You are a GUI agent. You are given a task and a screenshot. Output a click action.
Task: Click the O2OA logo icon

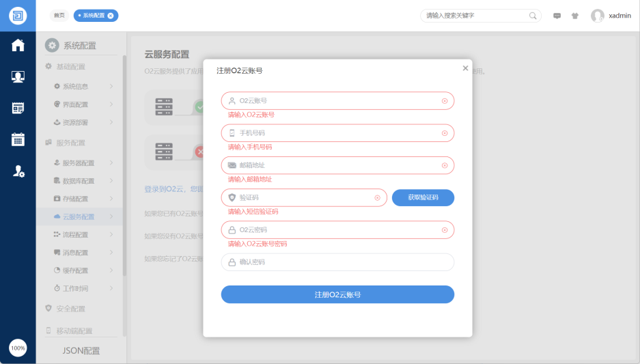click(x=18, y=16)
